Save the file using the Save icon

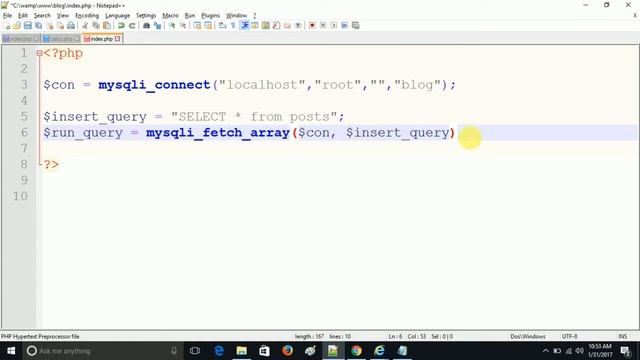click(x=27, y=26)
